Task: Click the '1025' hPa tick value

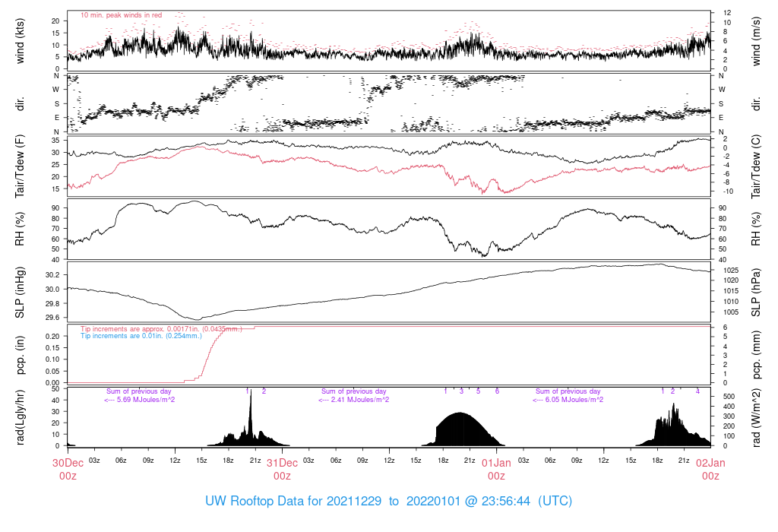Action: [731, 271]
